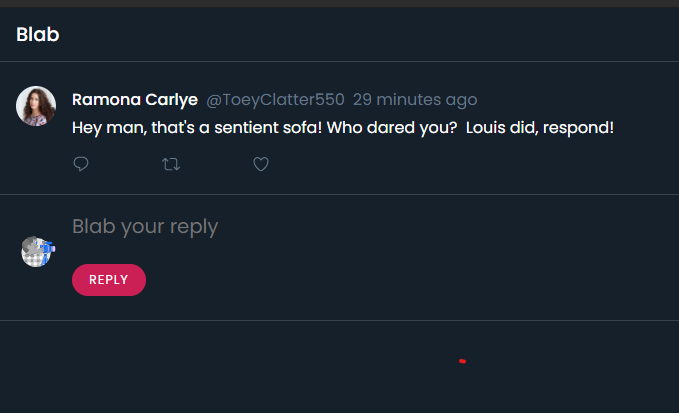The image size is (679, 413).
Task: Click the small red mark below the reply area
Action: (x=462, y=361)
